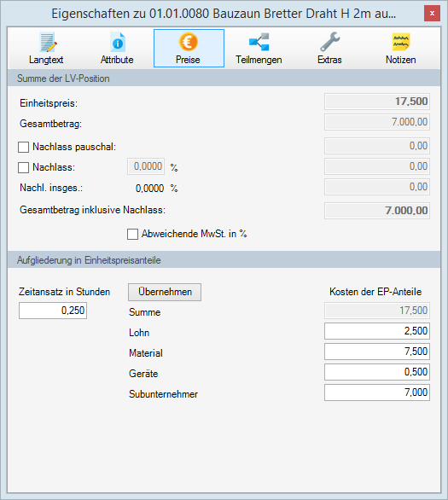
Task: Click the Lohn label
Action: coord(139,333)
